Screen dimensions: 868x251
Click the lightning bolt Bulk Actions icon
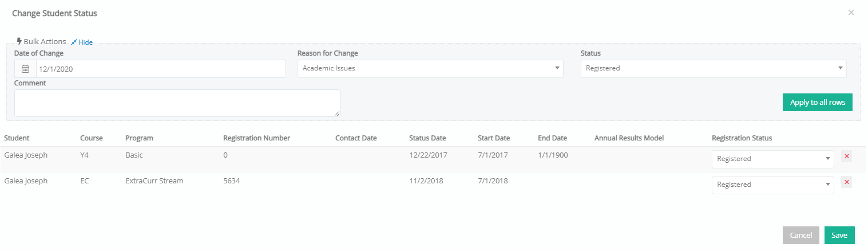[19, 41]
